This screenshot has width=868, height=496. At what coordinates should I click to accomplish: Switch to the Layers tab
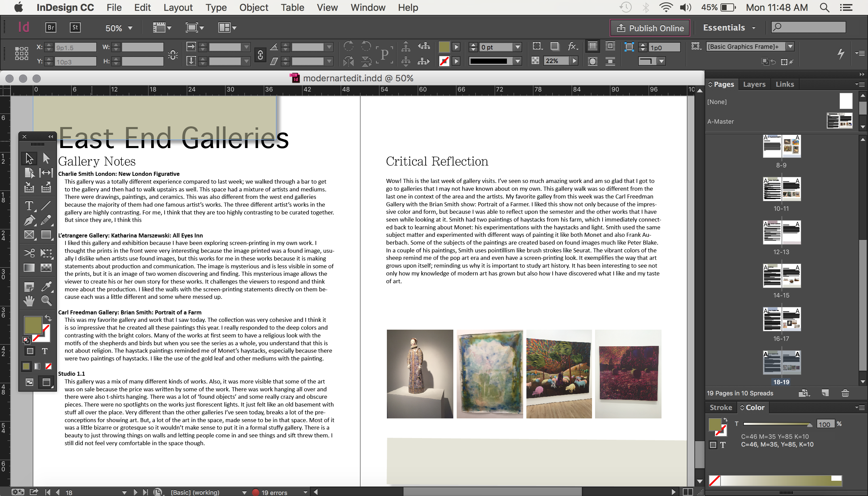754,84
